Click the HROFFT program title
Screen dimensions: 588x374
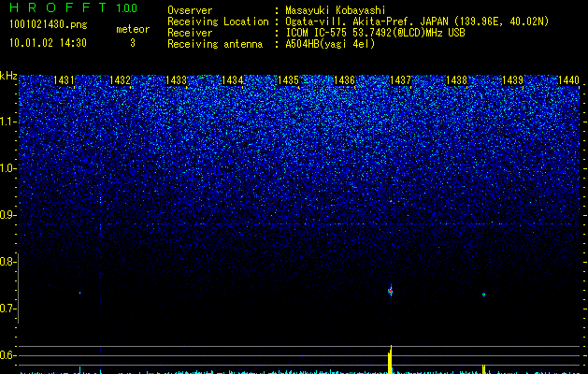tap(58, 7)
